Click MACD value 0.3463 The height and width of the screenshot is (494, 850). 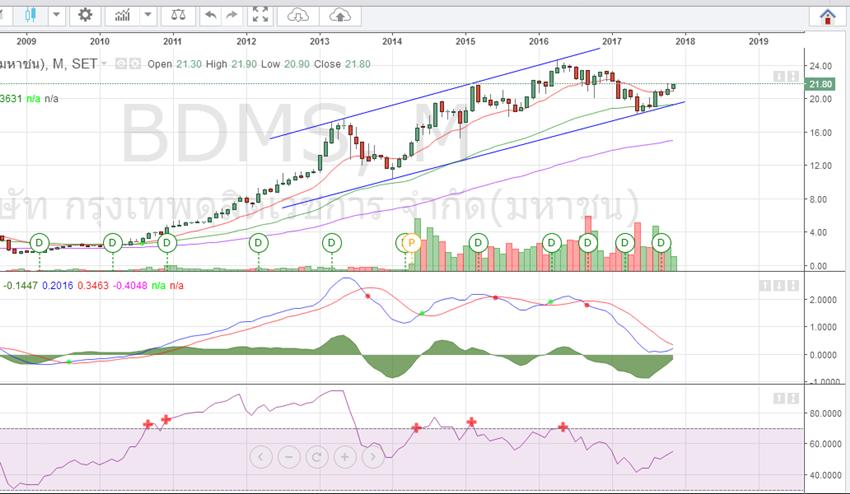(x=93, y=285)
